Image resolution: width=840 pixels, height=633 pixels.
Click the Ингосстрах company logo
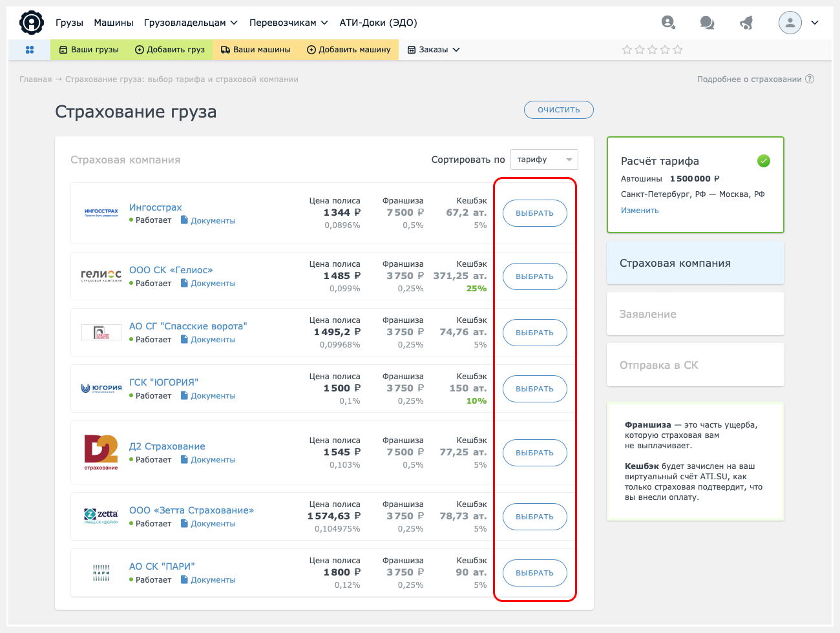[101, 213]
